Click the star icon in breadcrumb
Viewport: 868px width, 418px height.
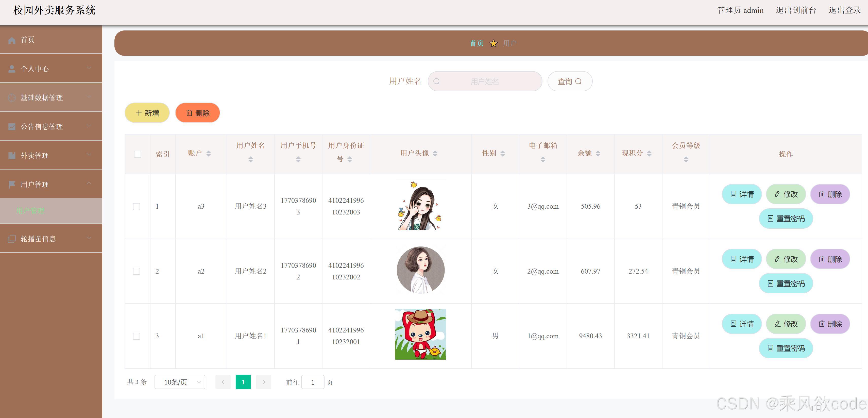click(493, 43)
